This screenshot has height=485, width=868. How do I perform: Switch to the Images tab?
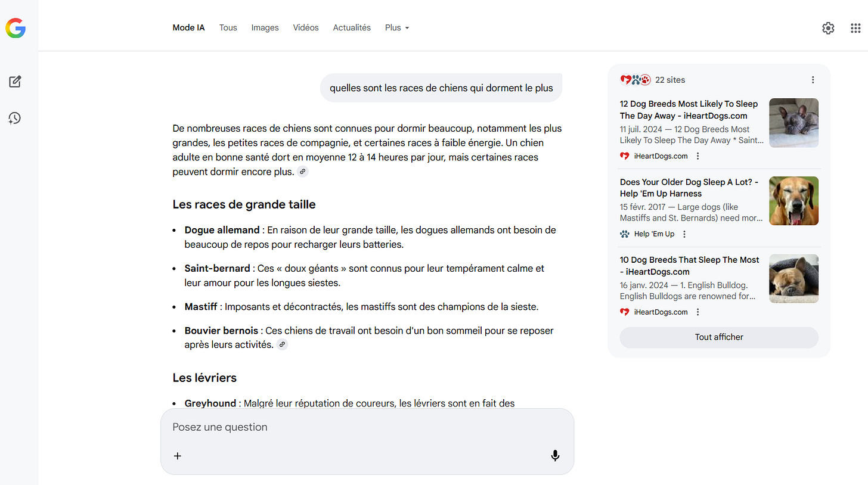coord(265,28)
